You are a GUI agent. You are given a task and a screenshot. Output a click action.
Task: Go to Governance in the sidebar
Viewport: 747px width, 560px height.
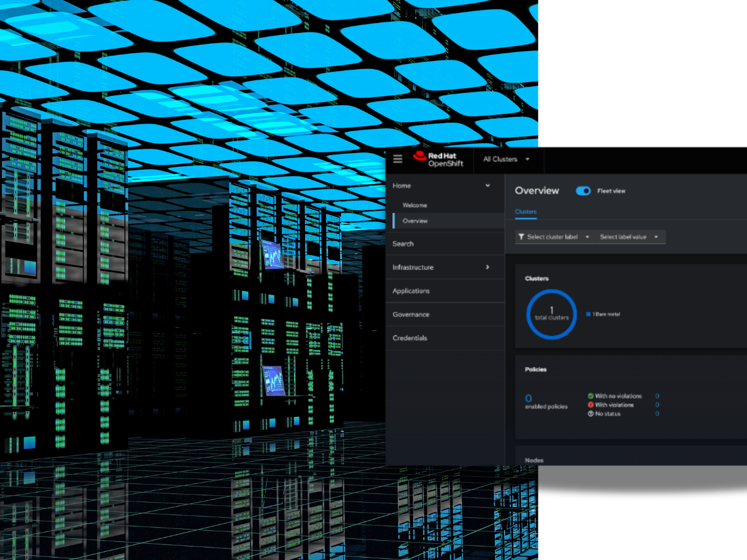click(x=411, y=315)
